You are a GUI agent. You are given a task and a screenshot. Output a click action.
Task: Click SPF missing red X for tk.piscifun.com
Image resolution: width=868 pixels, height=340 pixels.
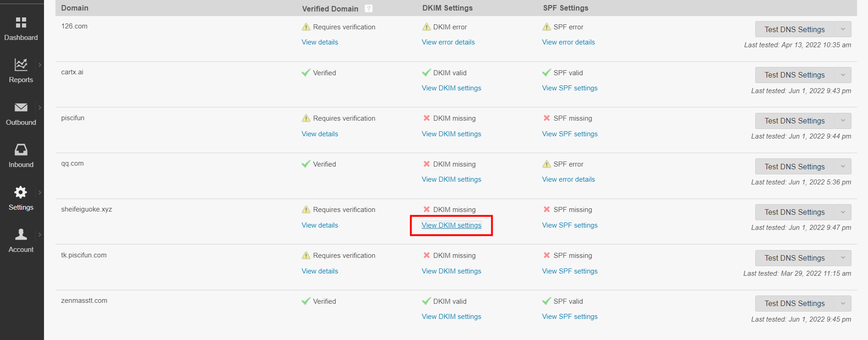[547, 255]
